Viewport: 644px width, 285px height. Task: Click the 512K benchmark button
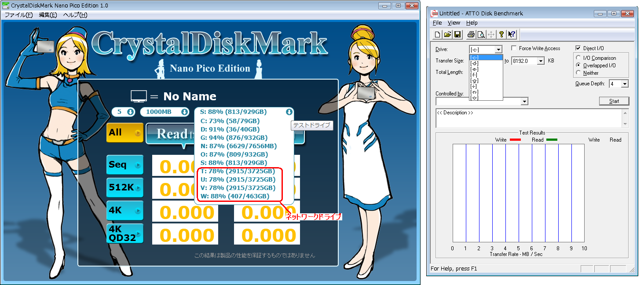pyautogui.click(x=125, y=188)
